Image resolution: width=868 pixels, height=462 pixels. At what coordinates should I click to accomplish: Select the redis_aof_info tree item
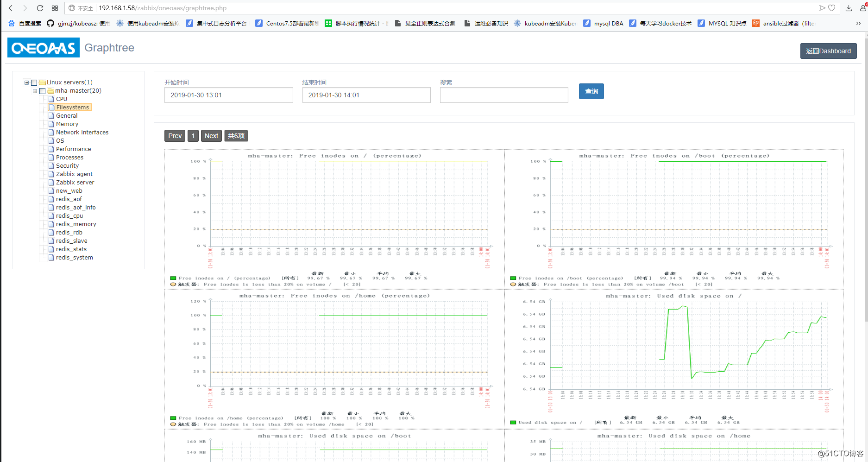[x=76, y=208]
